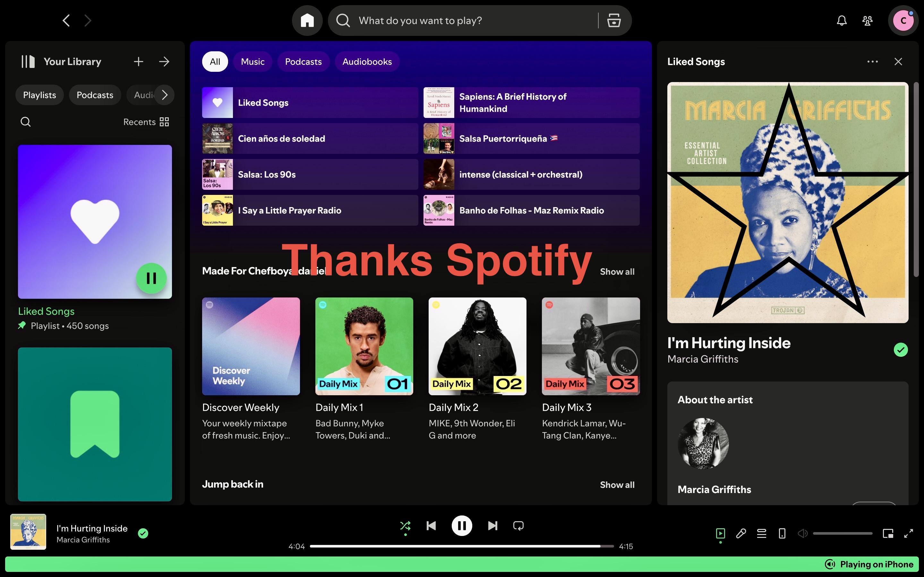
Task: Click the Home icon button
Action: pos(307,21)
